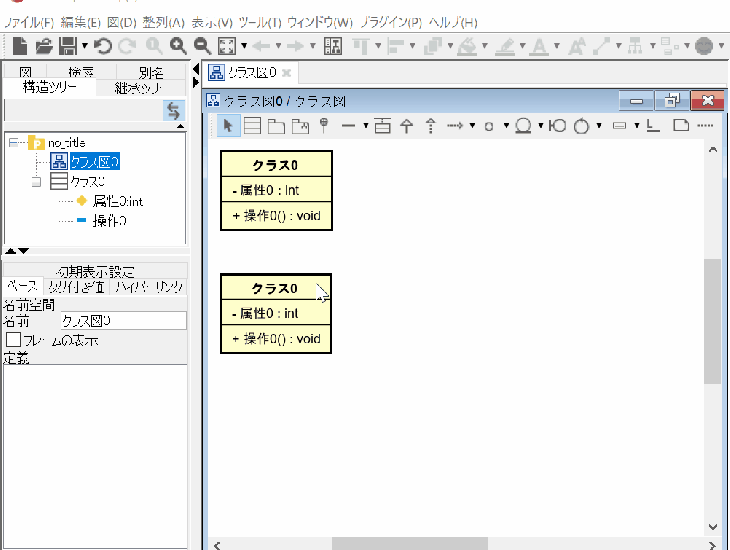Image resolution: width=730 pixels, height=550 pixels.
Task: Click the New file icon
Action: coord(21,46)
